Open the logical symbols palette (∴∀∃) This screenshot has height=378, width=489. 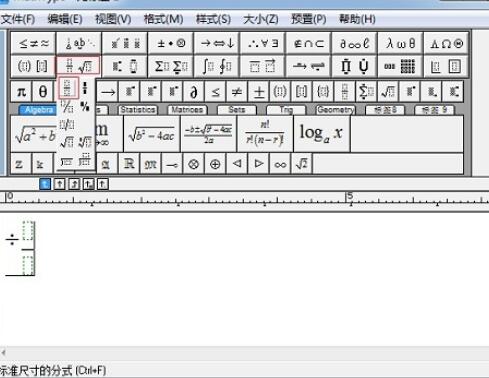coord(263,43)
